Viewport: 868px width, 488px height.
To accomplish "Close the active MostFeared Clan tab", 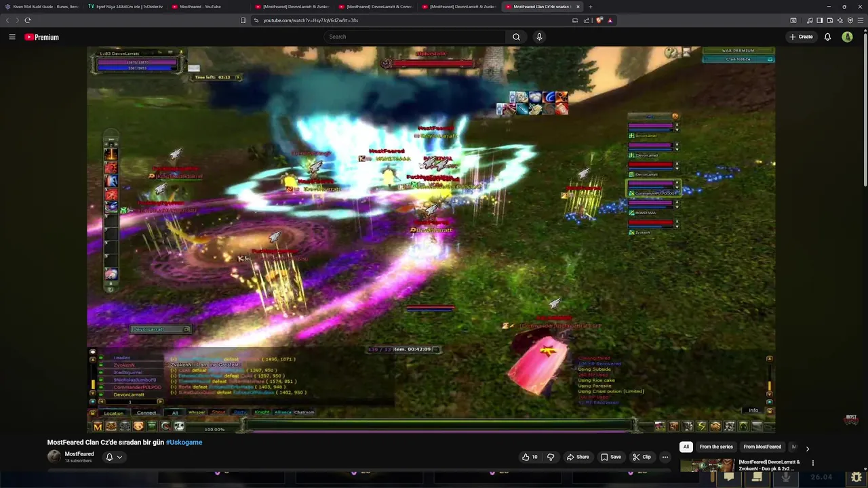I will pos(578,7).
